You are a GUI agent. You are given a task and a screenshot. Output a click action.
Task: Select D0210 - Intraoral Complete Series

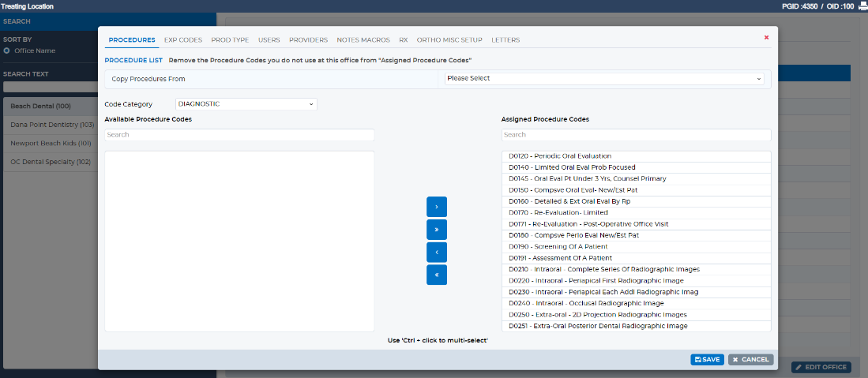coord(636,270)
